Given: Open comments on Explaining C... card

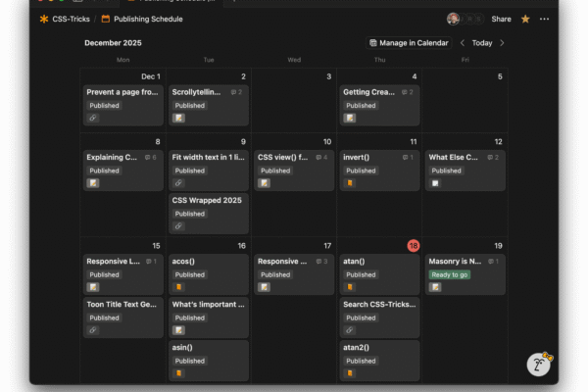Looking at the screenshot, I should pyautogui.click(x=151, y=157).
